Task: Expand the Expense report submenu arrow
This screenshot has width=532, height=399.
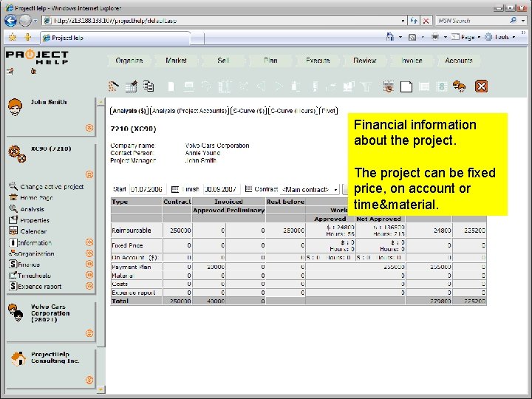Action: (89, 286)
